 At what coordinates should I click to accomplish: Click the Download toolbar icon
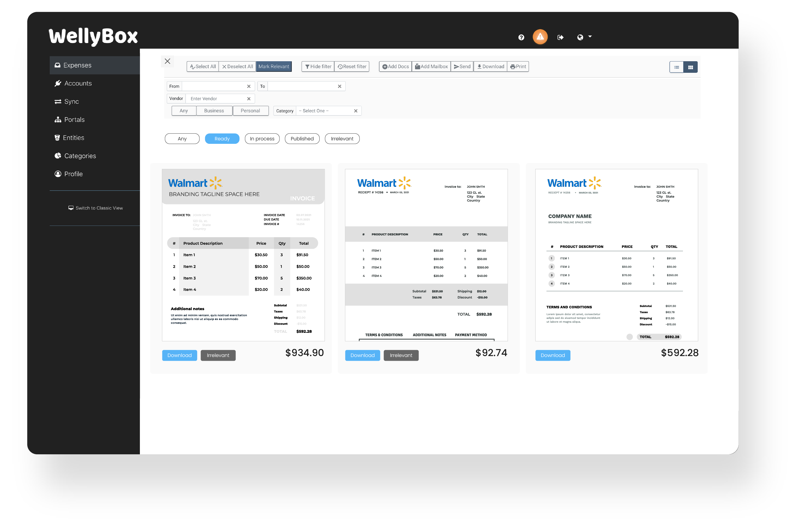490,66
